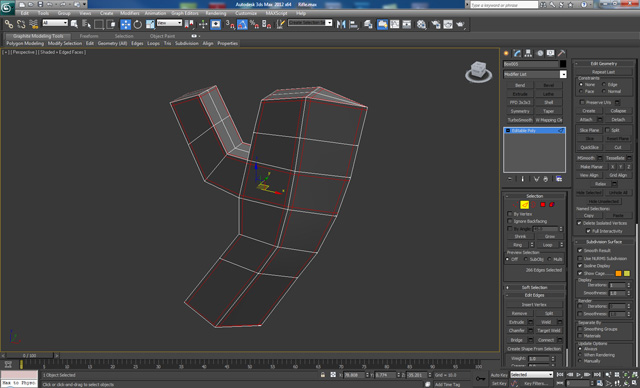Open the reference coordinate View dropdown
The height and width of the screenshot is (388, 640).
pos(169,23)
